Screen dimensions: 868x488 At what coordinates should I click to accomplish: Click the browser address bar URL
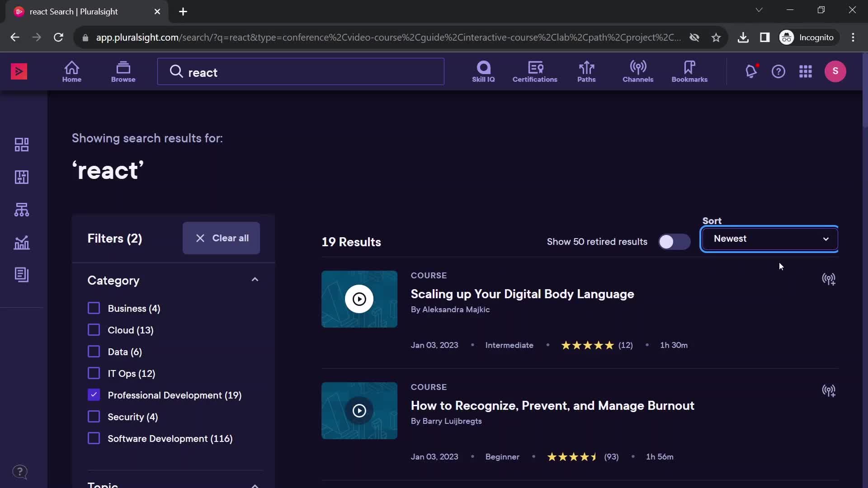[388, 38]
